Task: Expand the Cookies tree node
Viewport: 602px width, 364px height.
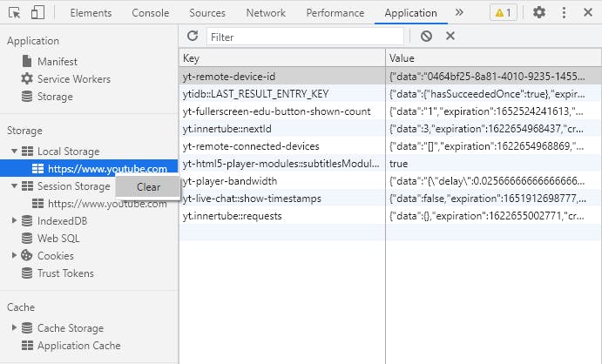Action: click(x=15, y=256)
